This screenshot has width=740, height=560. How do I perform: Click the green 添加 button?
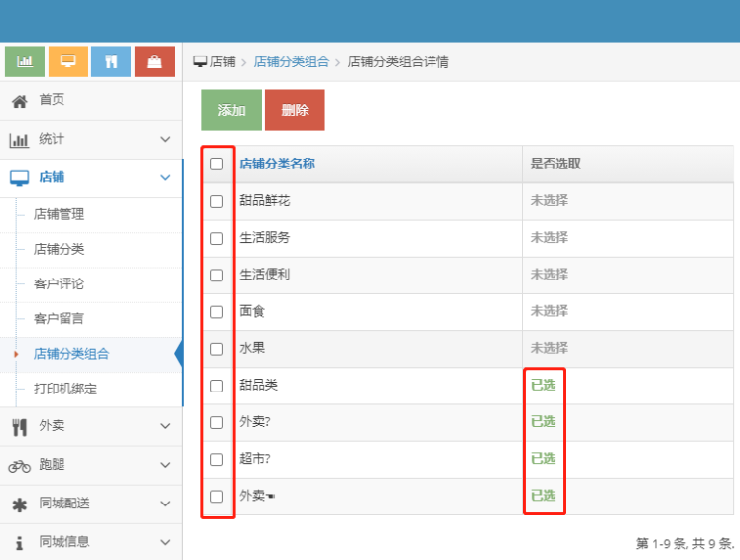(231, 110)
